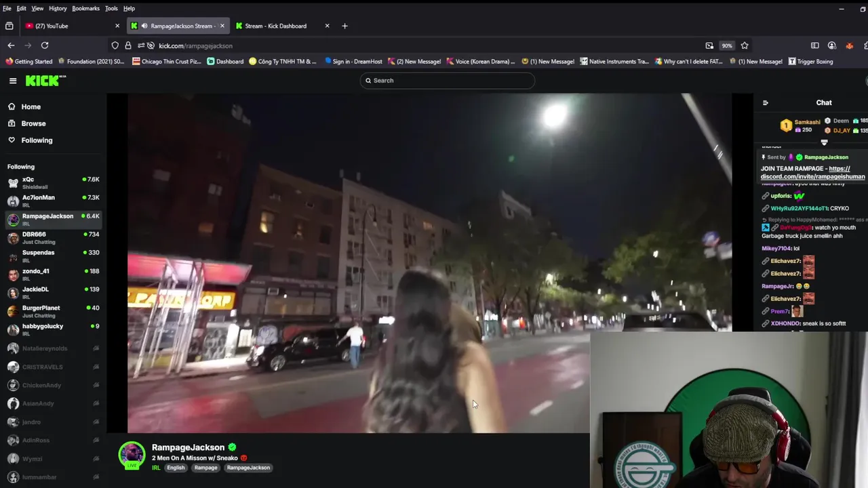Screen dimensions: 868x488
Task: Click the pin icon on the pinned message
Action: point(764,157)
